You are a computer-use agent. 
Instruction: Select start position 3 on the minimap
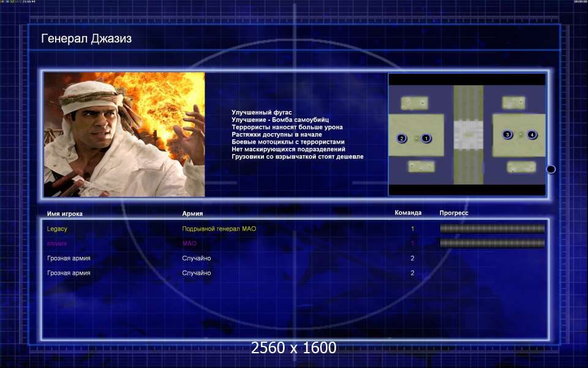coord(507,134)
